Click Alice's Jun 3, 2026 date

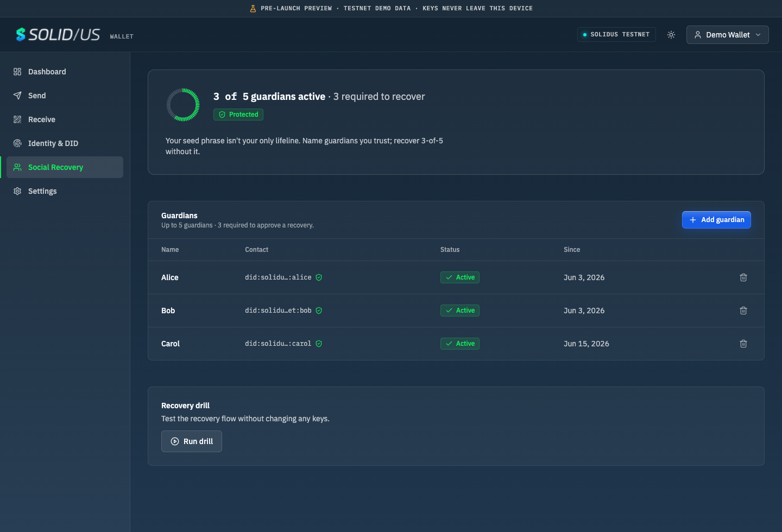click(584, 277)
